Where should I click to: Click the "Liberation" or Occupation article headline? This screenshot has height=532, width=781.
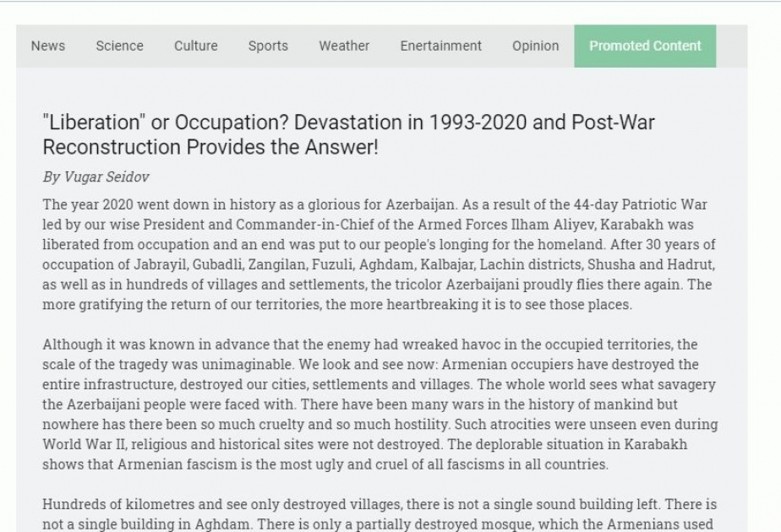pyautogui.click(x=348, y=135)
